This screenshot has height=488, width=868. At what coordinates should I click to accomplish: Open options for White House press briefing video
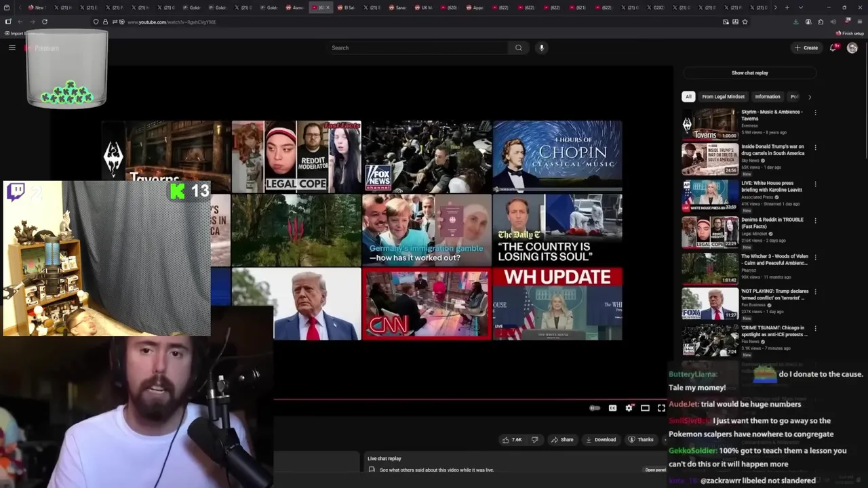pos(815,184)
